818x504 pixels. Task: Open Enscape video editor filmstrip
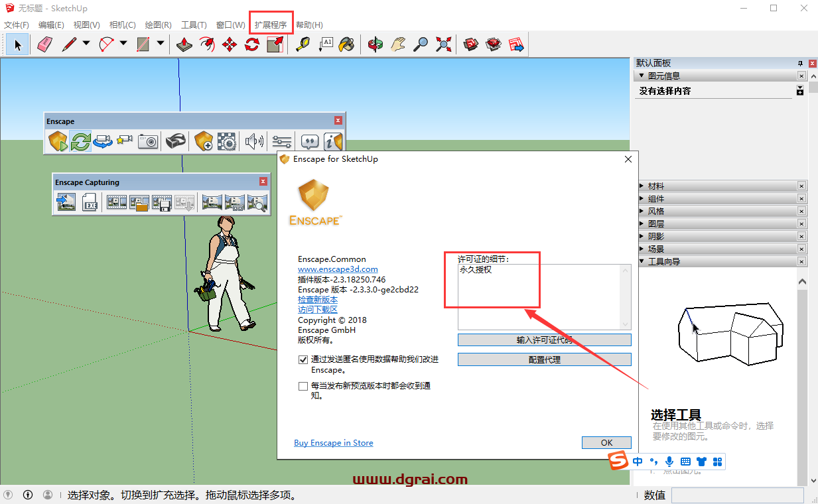tap(117, 202)
